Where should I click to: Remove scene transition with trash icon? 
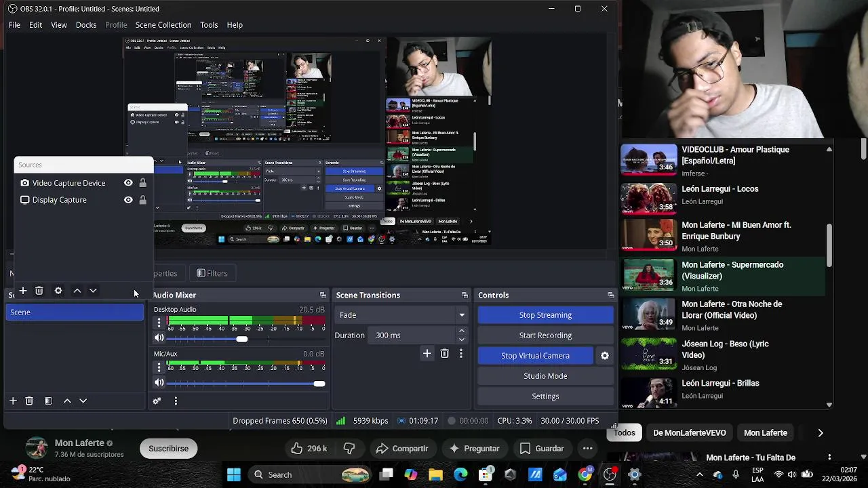(x=445, y=353)
